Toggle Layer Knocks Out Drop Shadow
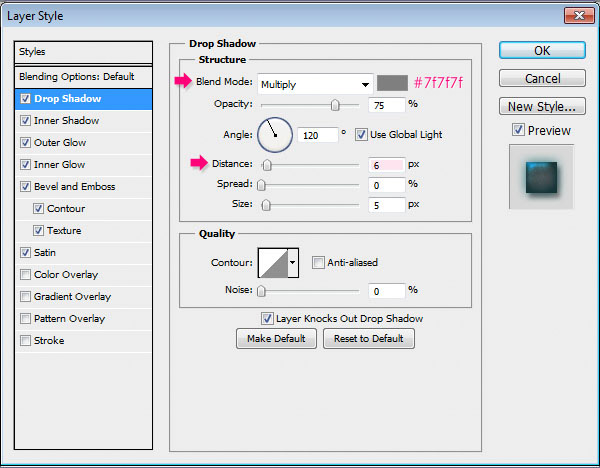600x468 pixels. (267, 318)
